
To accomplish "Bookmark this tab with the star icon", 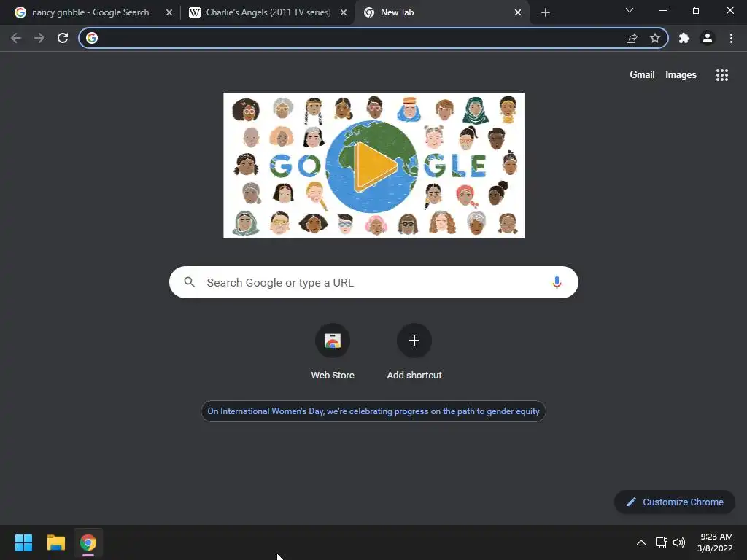I will tap(655, 38).
